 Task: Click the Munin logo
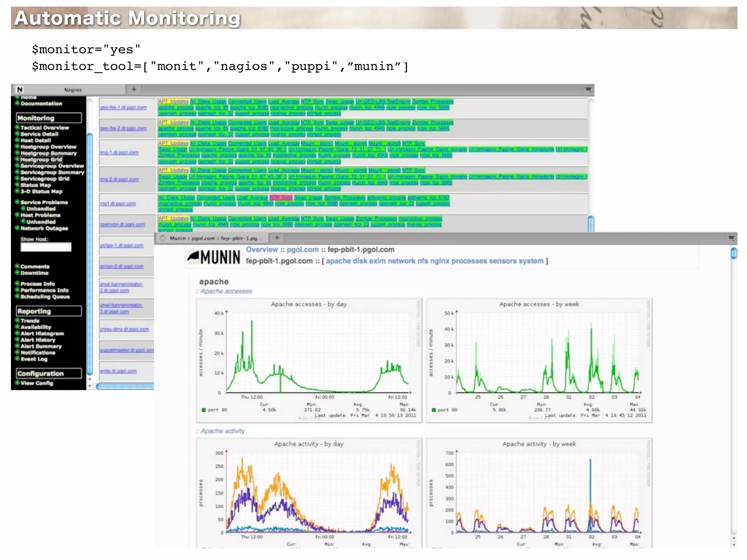click(214, 257)
